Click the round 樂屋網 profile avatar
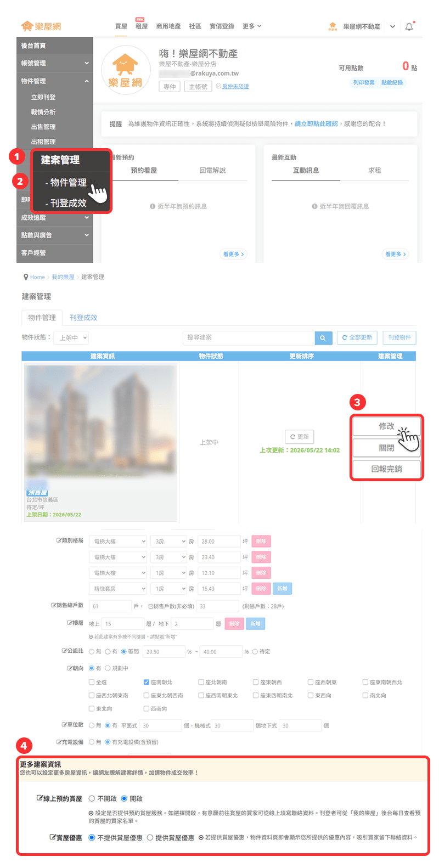This screenshot has height=868, width=439. 125,70
